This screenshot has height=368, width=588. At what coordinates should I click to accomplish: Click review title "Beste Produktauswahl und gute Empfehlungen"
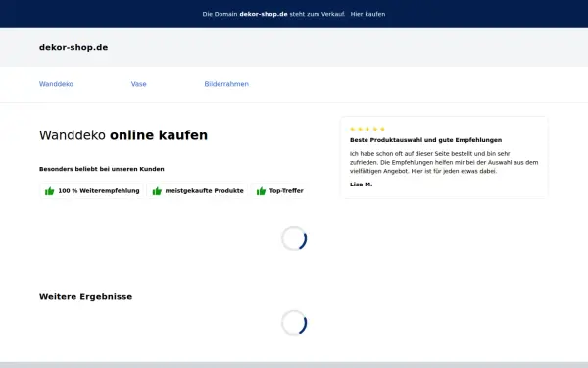point(425,140)
